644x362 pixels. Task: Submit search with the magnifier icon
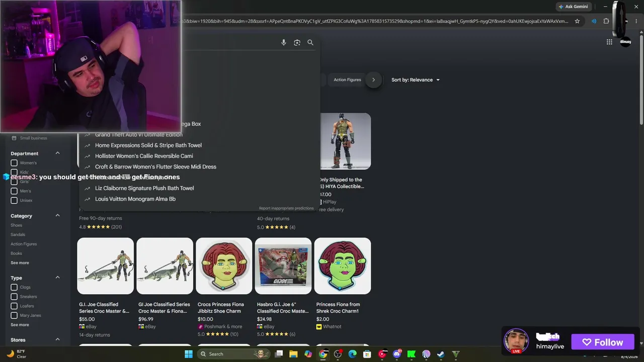pyautogui.click(x=310, y=43)
